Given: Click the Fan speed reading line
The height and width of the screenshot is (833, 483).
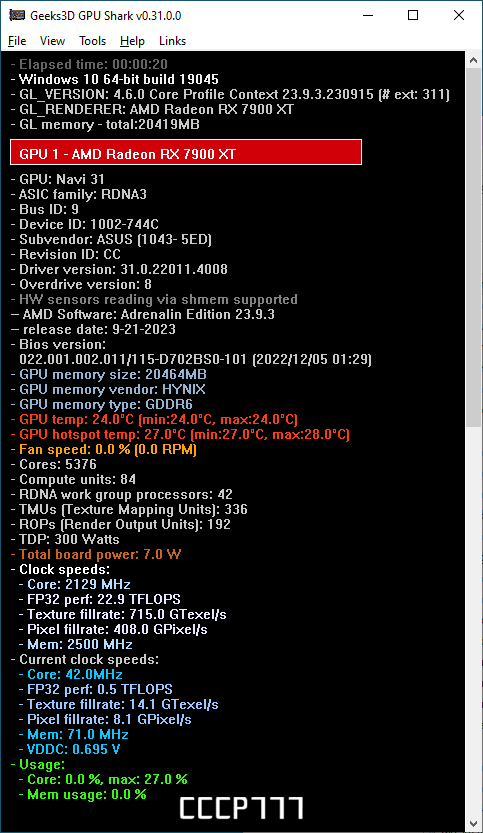Looking at the screenshot, I should pos(104,449).
